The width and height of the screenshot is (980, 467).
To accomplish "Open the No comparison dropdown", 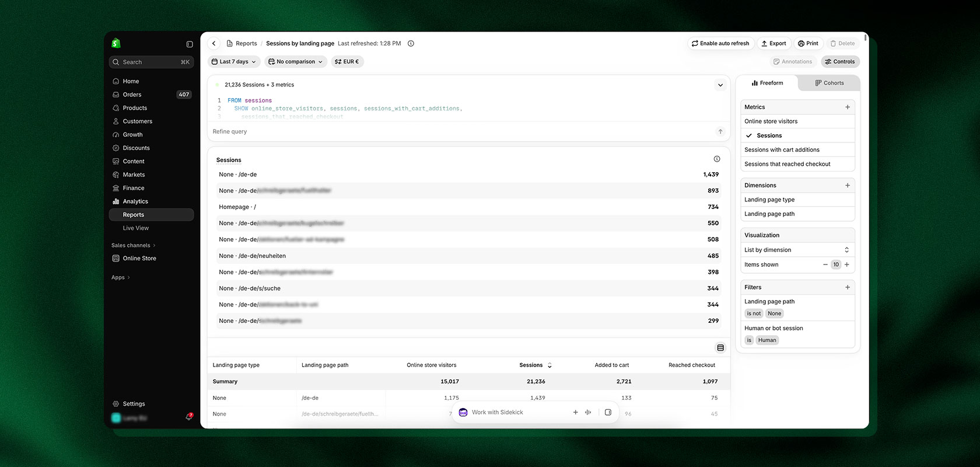I will click(x=296, y=61).
